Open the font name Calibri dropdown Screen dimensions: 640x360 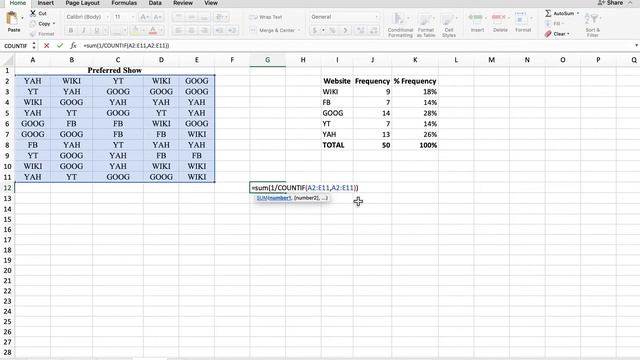tap(108, 17)
